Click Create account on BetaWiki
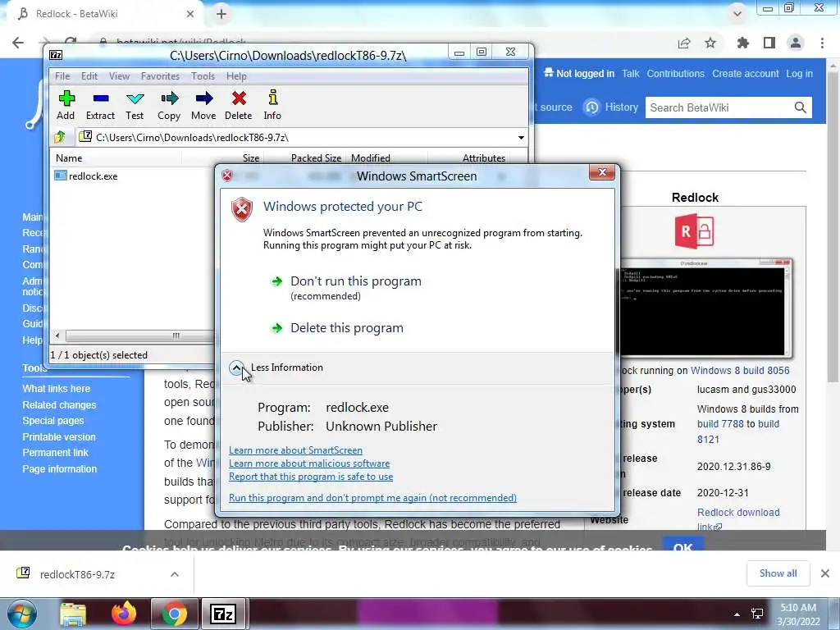 tap(745, 74)
